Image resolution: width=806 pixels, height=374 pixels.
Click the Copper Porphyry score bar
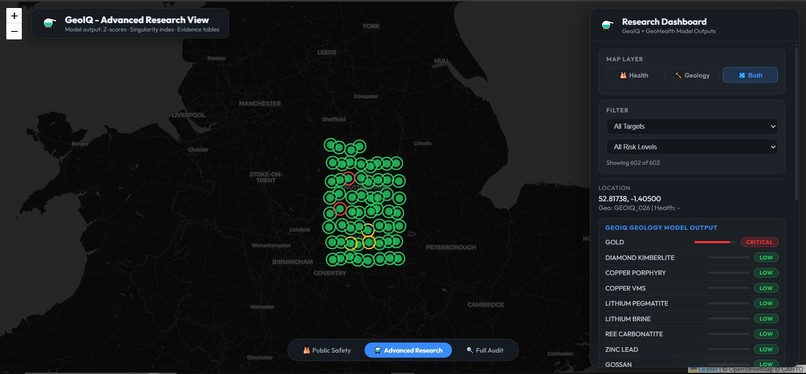[728, 273]
